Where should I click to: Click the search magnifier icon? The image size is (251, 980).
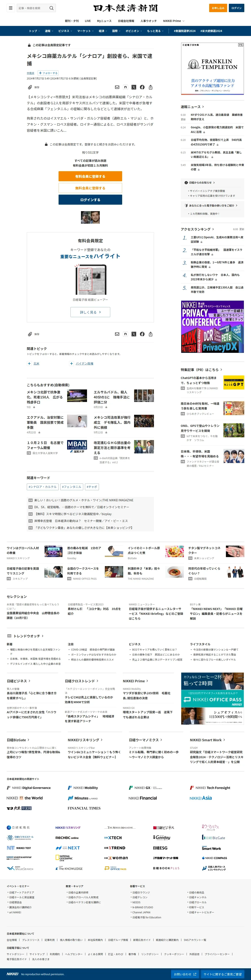click(x=51, y=8)
